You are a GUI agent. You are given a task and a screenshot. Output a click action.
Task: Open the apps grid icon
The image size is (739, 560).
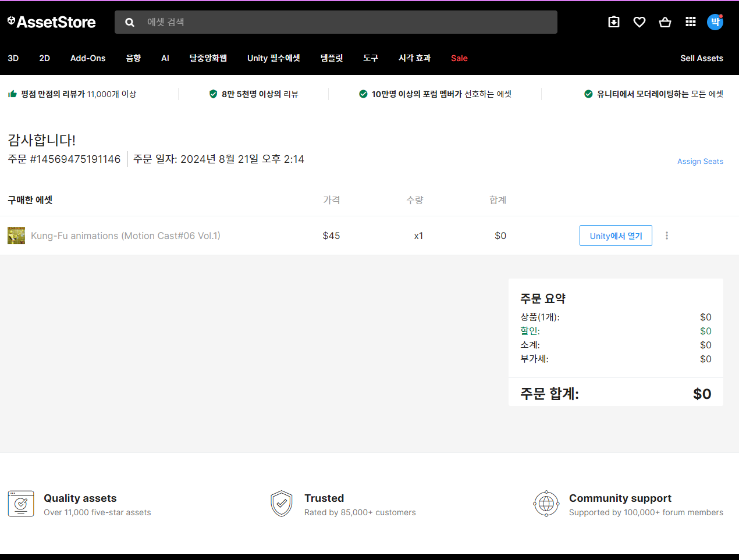click(x=691, y=22)
